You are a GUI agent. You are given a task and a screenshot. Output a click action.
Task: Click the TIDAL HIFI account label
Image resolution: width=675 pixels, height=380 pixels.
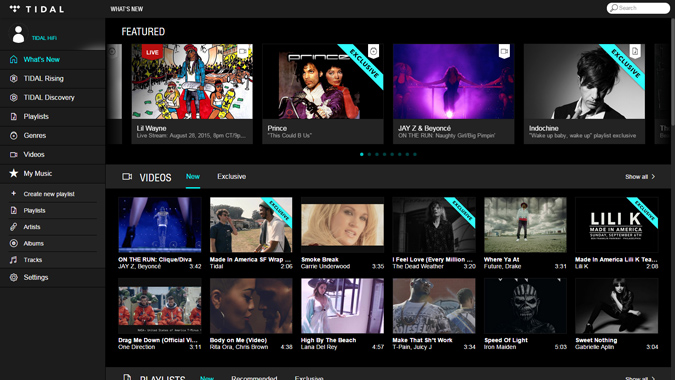coord(44,38)
